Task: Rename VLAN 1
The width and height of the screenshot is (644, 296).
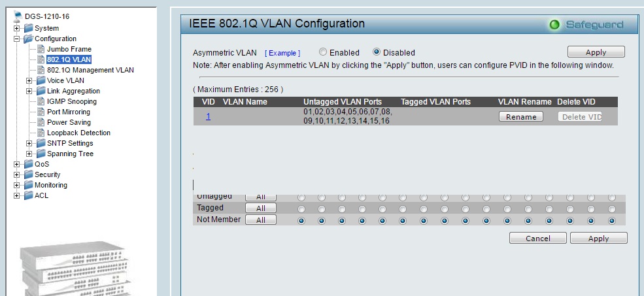Action: (x=521, y=116)
